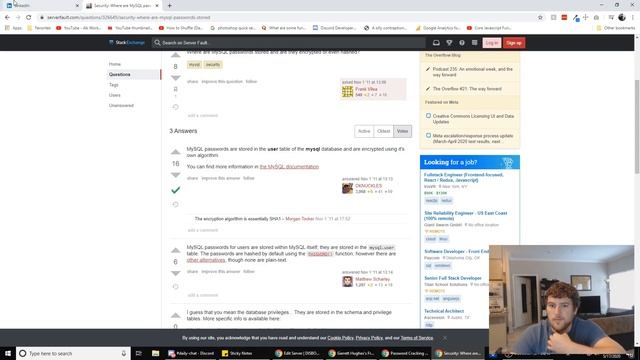
Task: Open Matthew Scharley's profile link
Action: click(372, 279)
